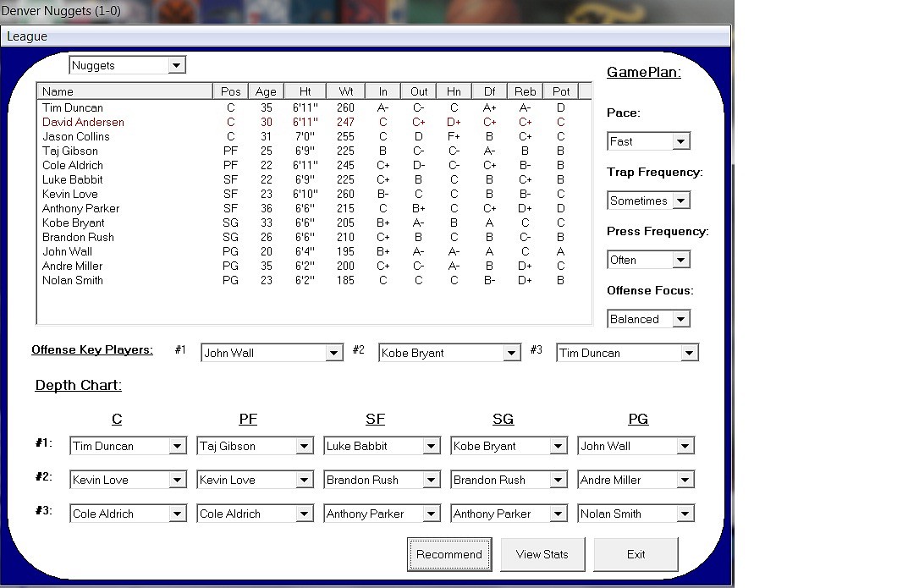Open the #1 SG dropdown Kobe Bryant
This screenshot has height=588, width=897.
(x=509, y=446)
